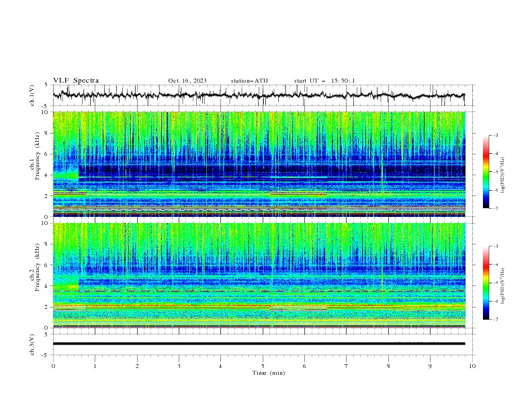Click the "5" tick on the time axis
Viewport: 532px width, 411px height.
[x=263, y=366]
